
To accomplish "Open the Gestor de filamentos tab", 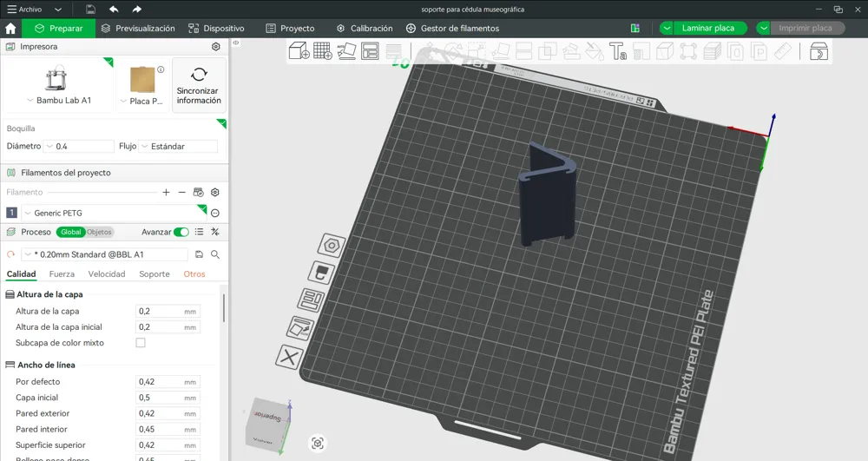I will (x=452, y=29).
